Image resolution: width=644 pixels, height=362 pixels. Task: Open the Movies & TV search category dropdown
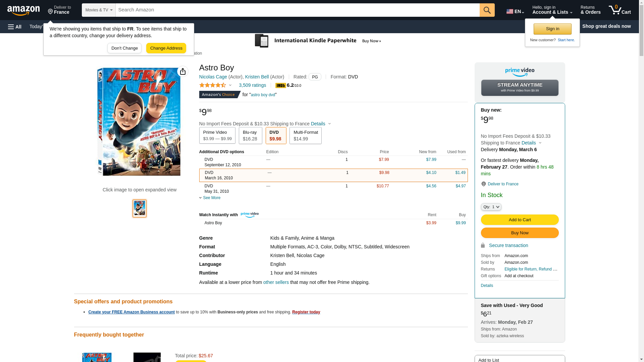tap(99, 10)
